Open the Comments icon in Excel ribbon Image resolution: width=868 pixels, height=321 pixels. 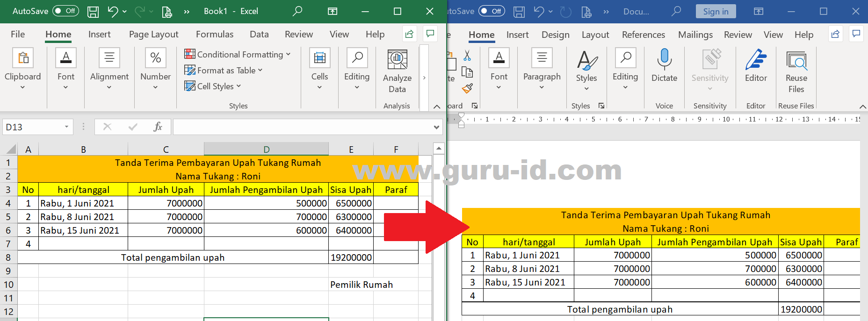(x=430, y=34)
